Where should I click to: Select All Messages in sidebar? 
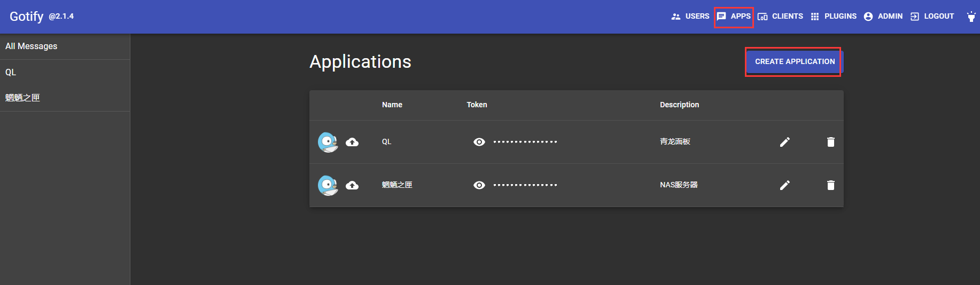(x=65, y=46)
